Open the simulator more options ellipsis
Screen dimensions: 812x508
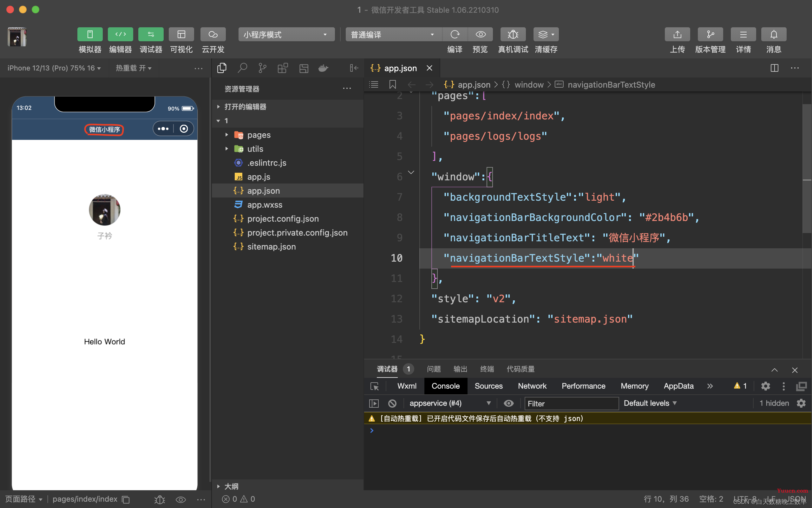[199, 69]
